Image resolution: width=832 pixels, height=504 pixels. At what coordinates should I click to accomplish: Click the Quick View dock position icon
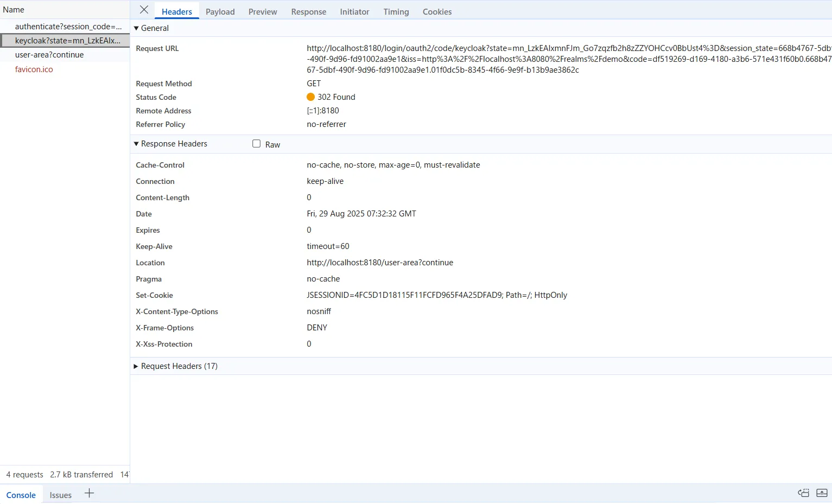[803, 493]
